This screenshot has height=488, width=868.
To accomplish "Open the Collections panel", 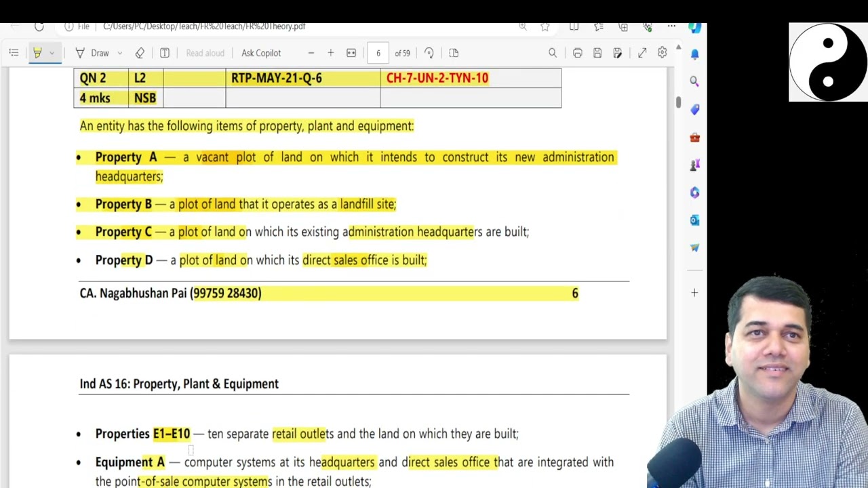I will point(623,26).
